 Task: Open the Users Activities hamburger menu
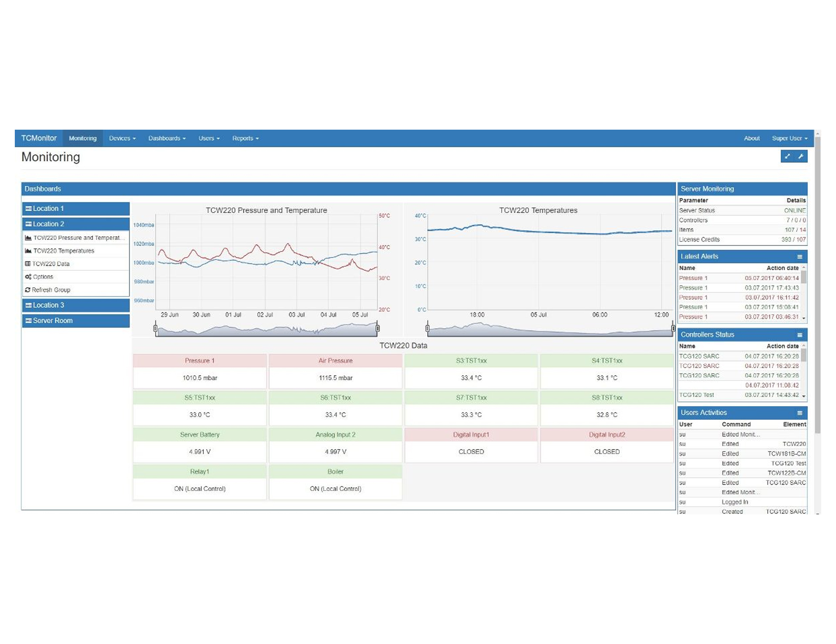click(799, 413)
